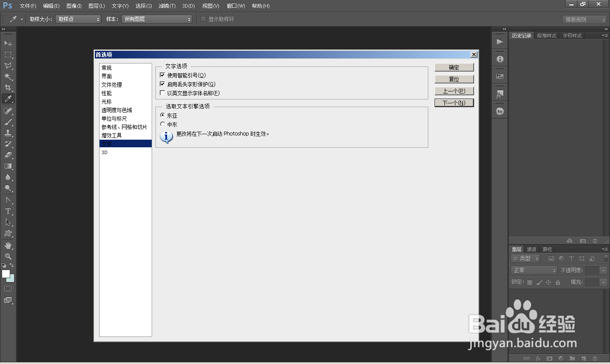This screenshot has width=610, height=364.
Task: Open the 滤镜 menu
Action: pos(167,6)
